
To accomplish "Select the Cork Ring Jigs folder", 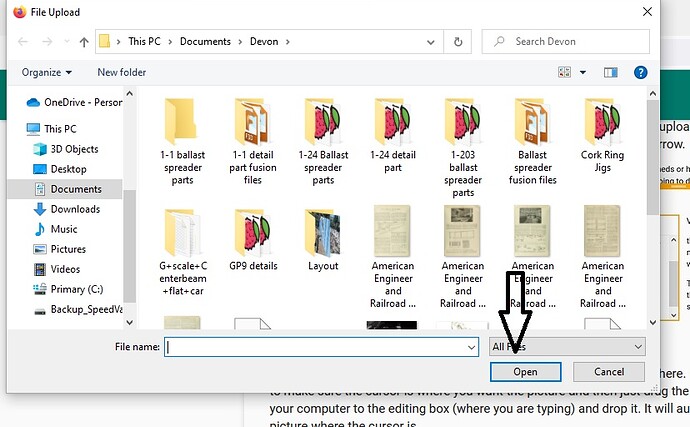I will [602, 136].
